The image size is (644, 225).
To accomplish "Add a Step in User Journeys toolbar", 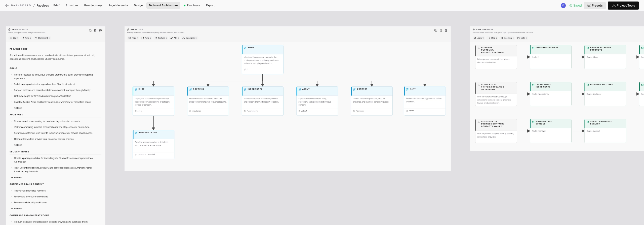I will pyautogui.click(x=492, y=38).
